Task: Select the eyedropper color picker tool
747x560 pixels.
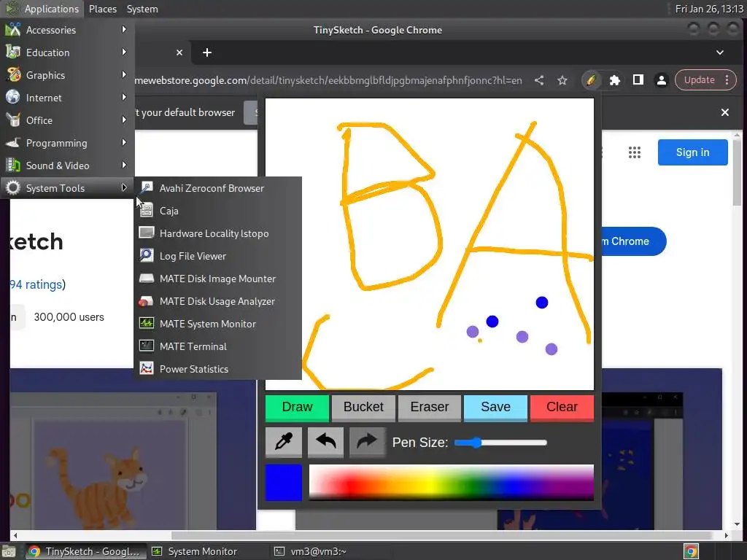Action: 284,443
